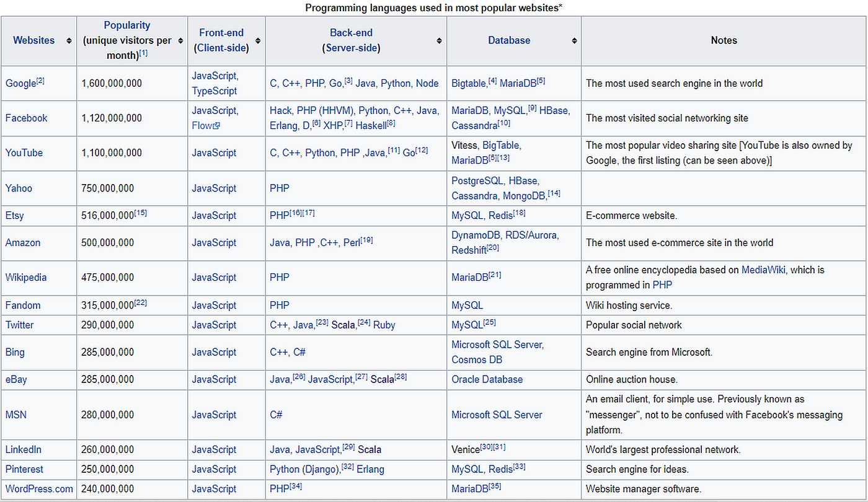Open external Flow link in Facebook row
The width and height of the screenshot is (868, 502).
(206, 126)
